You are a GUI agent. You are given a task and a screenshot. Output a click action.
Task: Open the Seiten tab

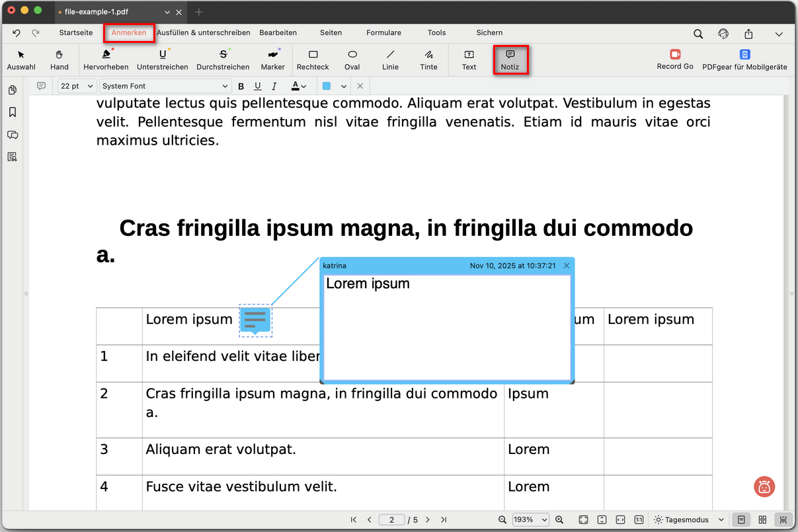[x=331, y=32]
